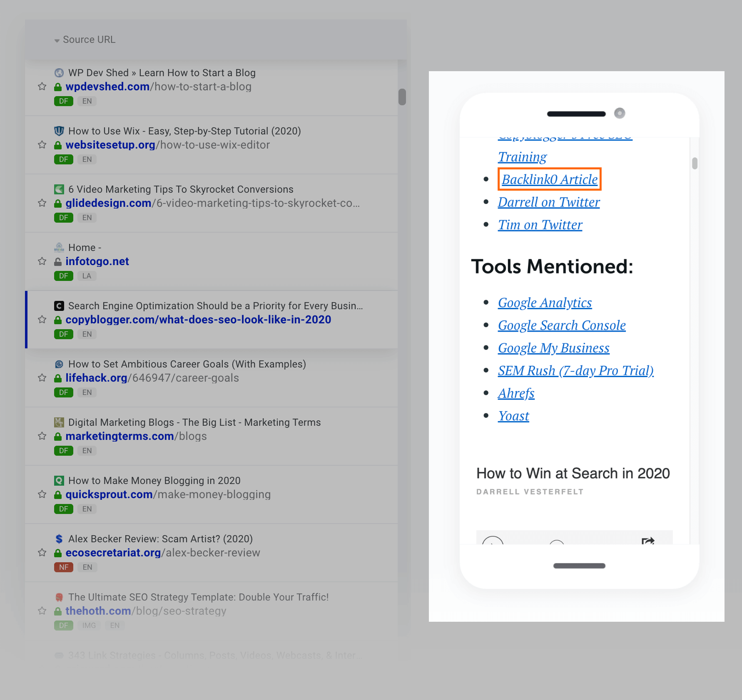
Task: Click the lock icon beside quicksprout.com
Action: pos(58,495)
